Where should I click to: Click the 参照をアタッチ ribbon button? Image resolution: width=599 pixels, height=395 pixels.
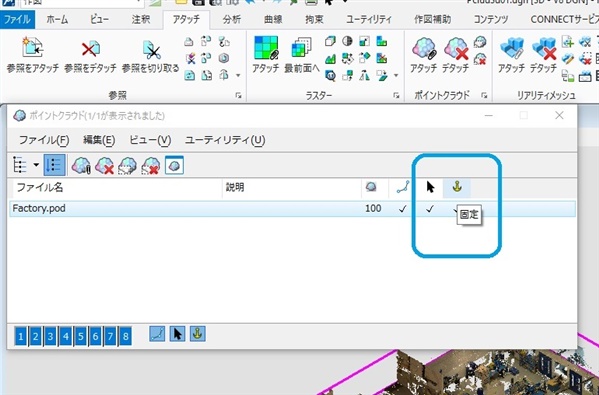pyautogui.click(x=33, y=54)
